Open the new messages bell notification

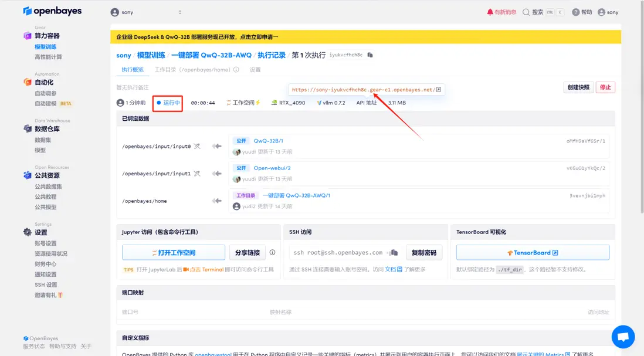click(501, 12)
